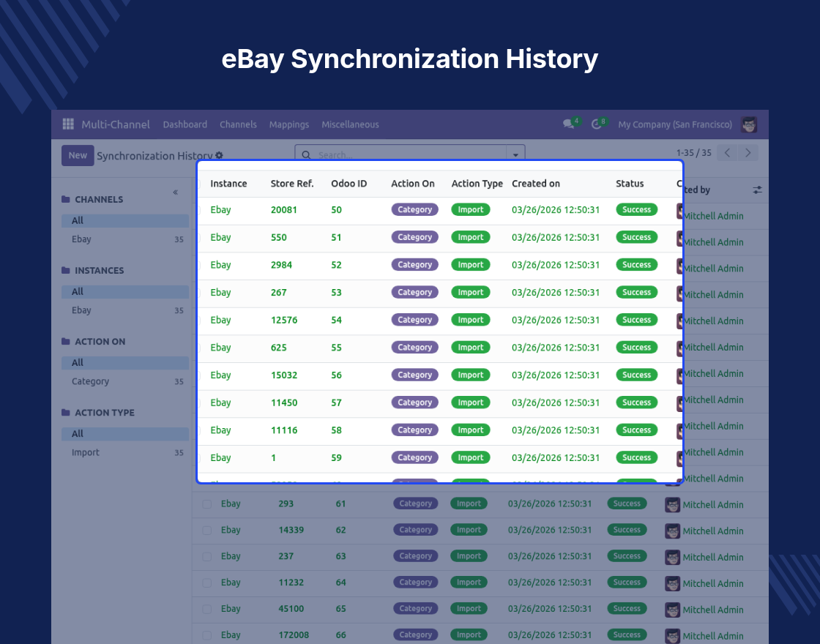Open the company switcher My Company (San Francisco)
The image size is (820, 644).
click(x=674, y=124)
